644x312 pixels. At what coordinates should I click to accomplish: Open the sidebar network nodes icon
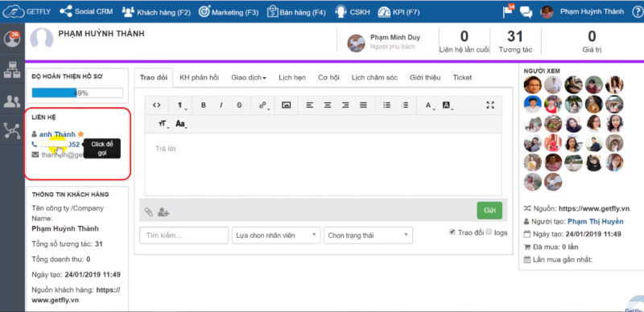click(x=12, y=131)
